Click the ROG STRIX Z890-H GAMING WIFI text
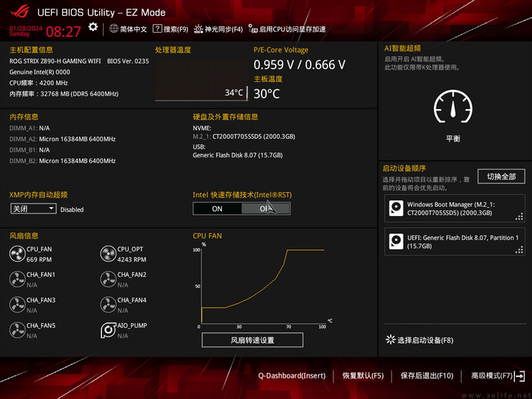 click(55, 61)
